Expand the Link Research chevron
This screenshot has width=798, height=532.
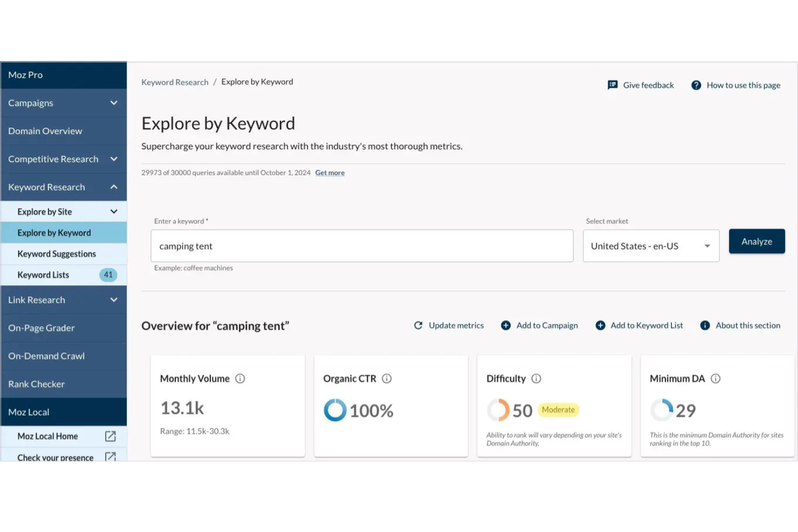coord(114,300)
